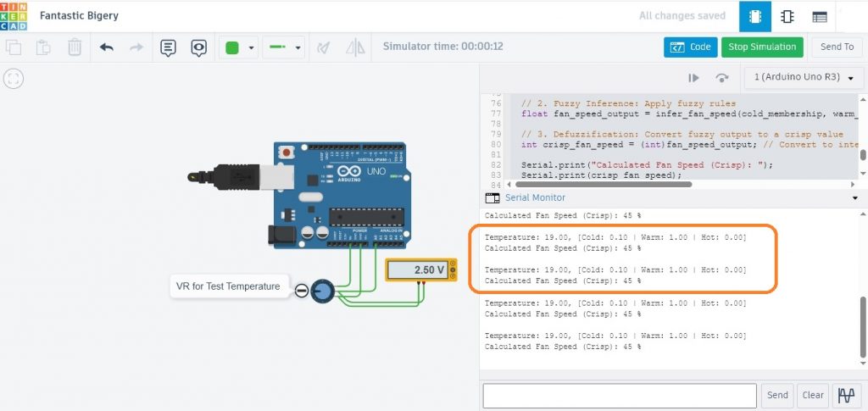Click the serial monitor Clear button
The image size is (868, 411).
(x=813, y=396)
